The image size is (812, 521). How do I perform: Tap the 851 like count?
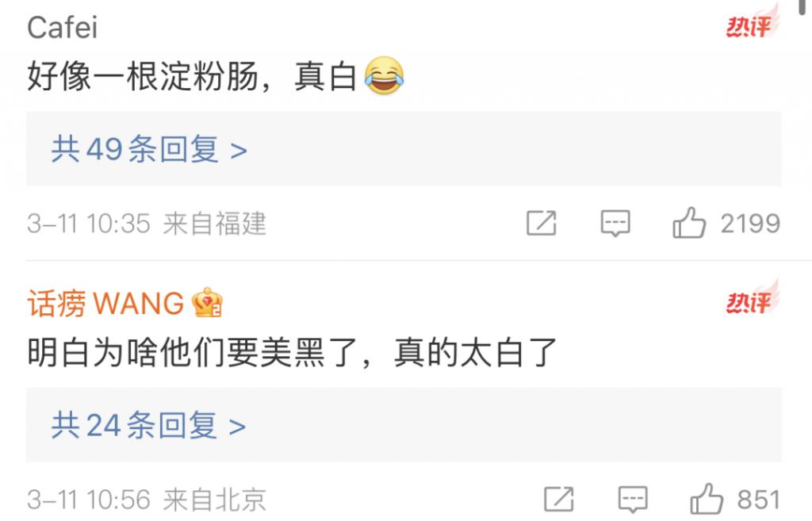pyautogui.click(x=759, y=500)
